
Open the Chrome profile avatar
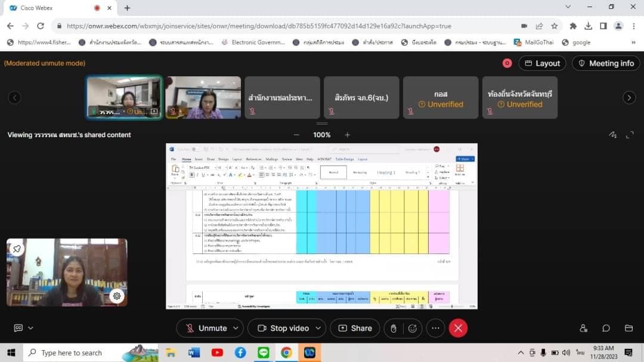coord(618,26)
